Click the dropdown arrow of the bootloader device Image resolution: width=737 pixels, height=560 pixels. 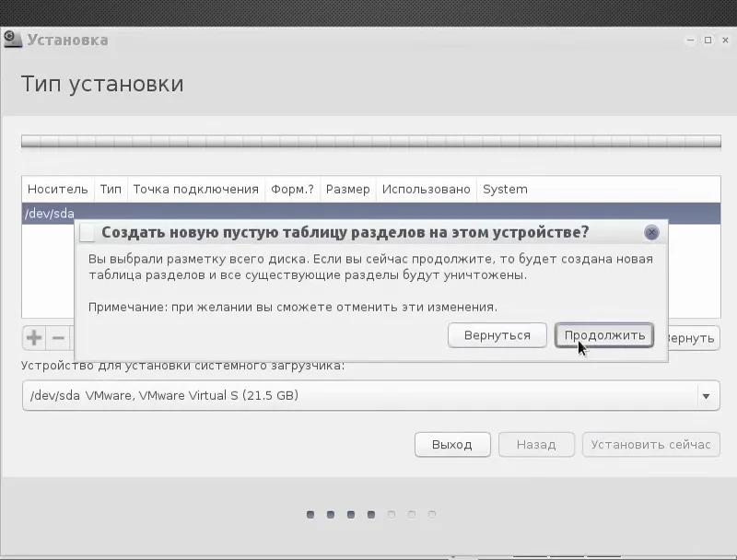[x=706, y=396]
